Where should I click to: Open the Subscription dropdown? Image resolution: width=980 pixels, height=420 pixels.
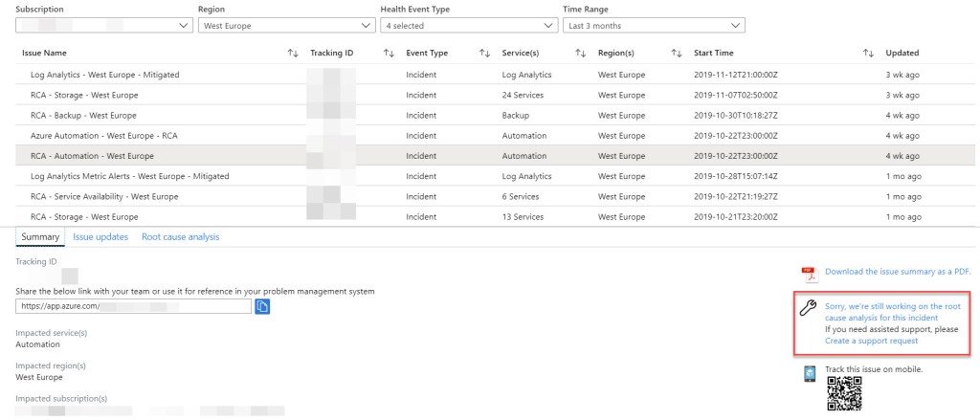coord(104,26)
